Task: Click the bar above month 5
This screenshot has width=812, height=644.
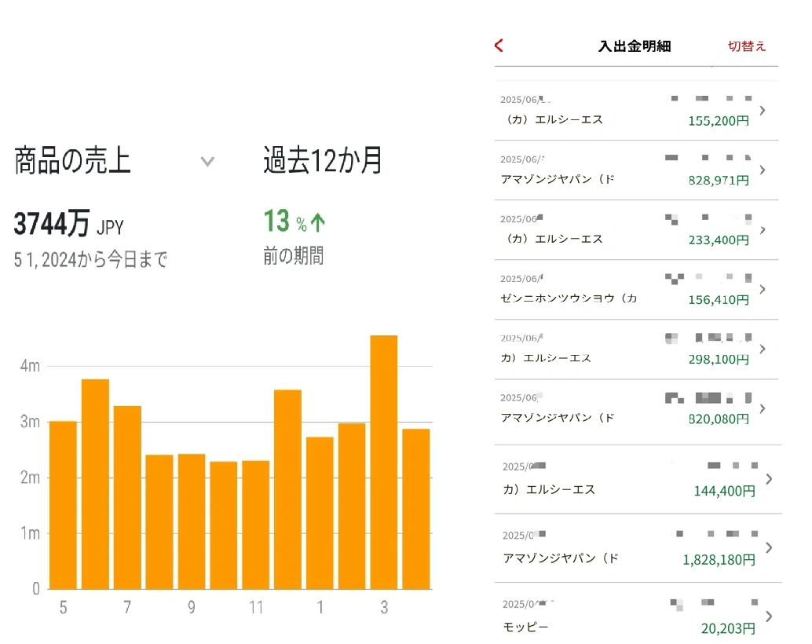Action: 63,505
